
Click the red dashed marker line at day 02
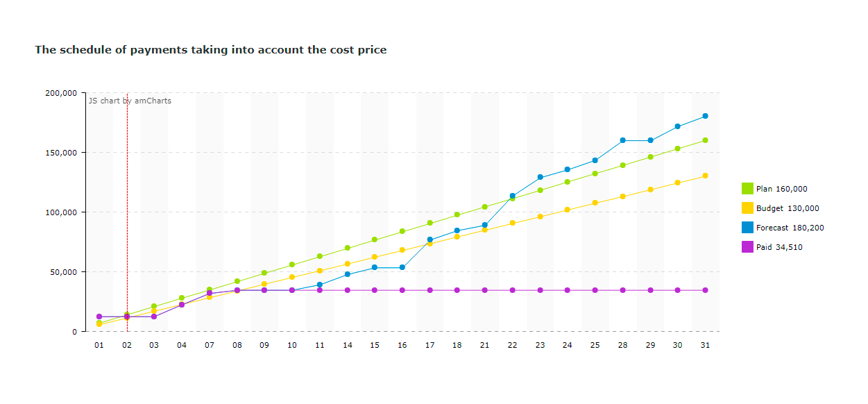click(127, 208)
